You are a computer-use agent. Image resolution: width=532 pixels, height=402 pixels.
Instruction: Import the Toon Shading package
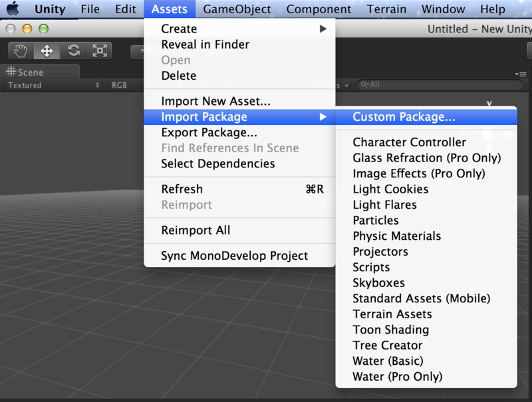(x=390, y=330)
